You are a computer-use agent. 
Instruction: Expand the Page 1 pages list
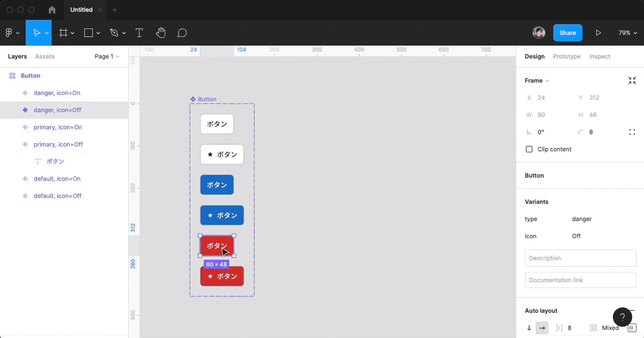tap(107, 56)
